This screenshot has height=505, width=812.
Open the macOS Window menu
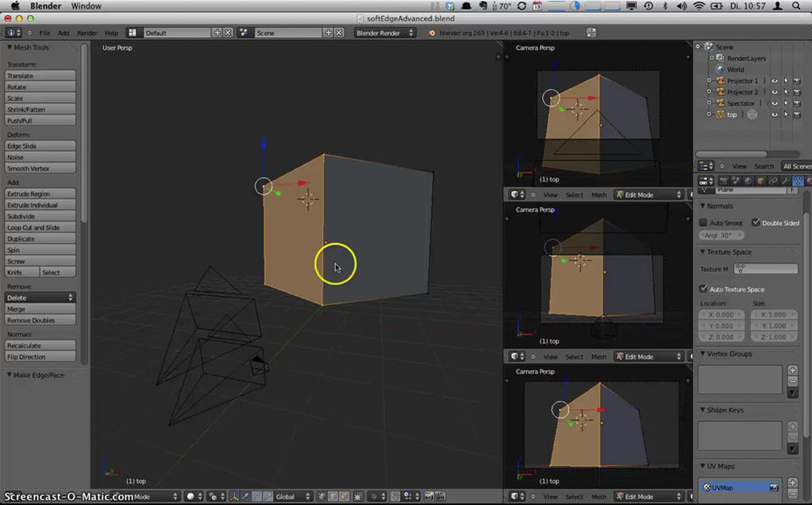[86, 6]
